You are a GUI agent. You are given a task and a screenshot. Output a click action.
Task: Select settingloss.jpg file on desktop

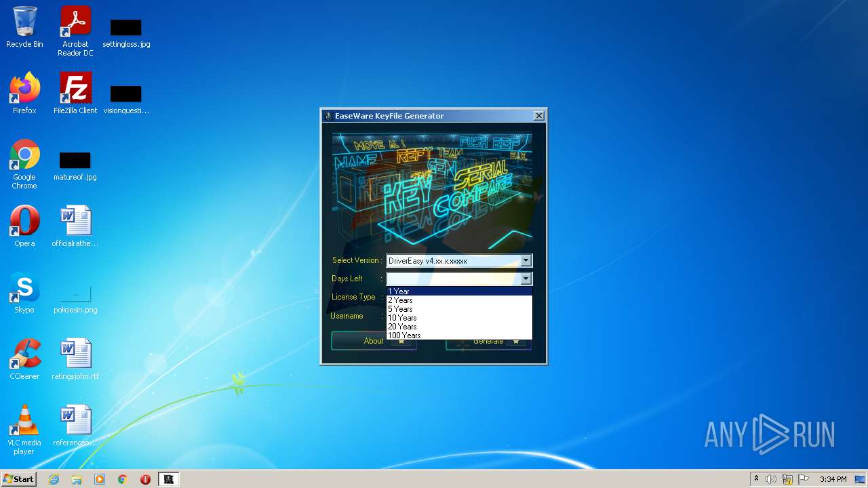[126, 33]
